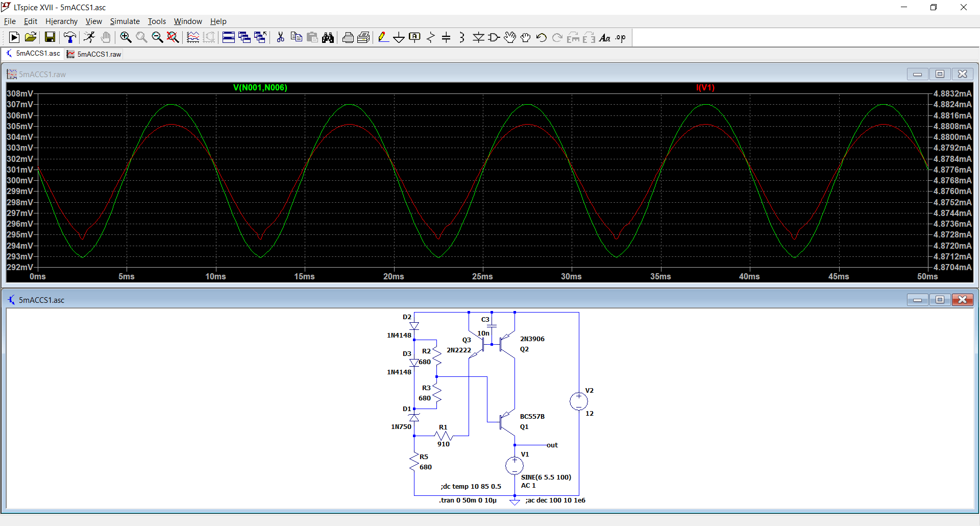Save the schematic with the floppy icon

(x=50, y=37)
